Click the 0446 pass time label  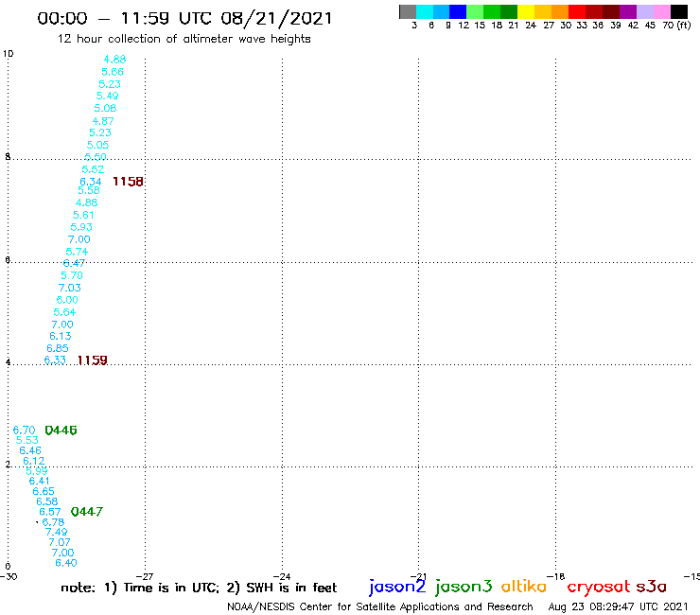point(61,430)
